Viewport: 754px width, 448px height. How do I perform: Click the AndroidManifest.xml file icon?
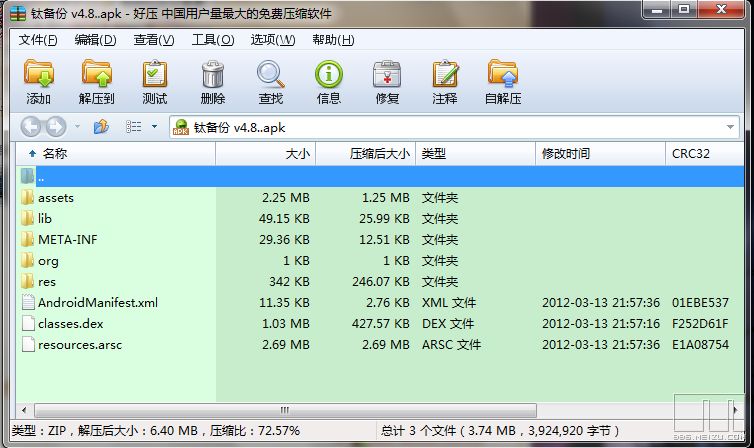(28, 302)
